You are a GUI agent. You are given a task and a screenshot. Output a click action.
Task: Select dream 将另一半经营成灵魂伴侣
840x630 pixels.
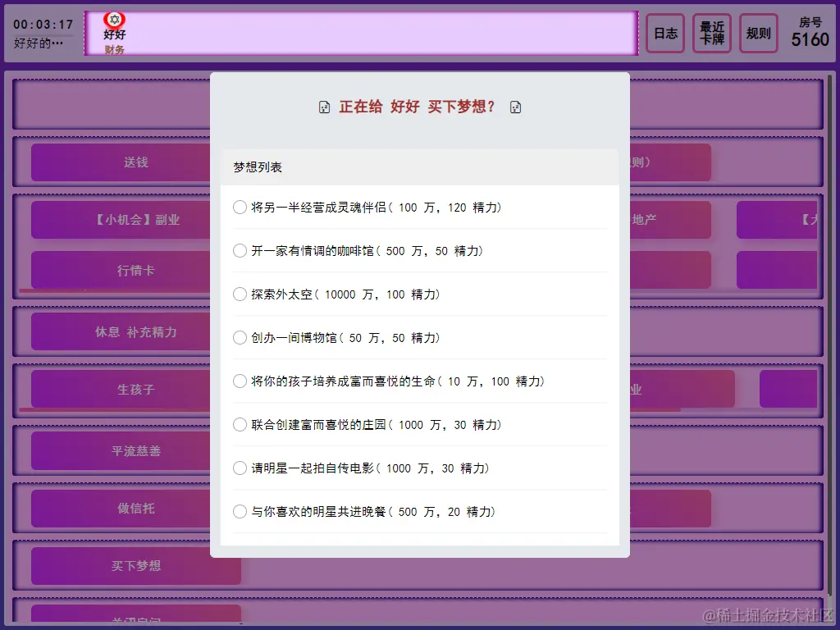point(240,208)
